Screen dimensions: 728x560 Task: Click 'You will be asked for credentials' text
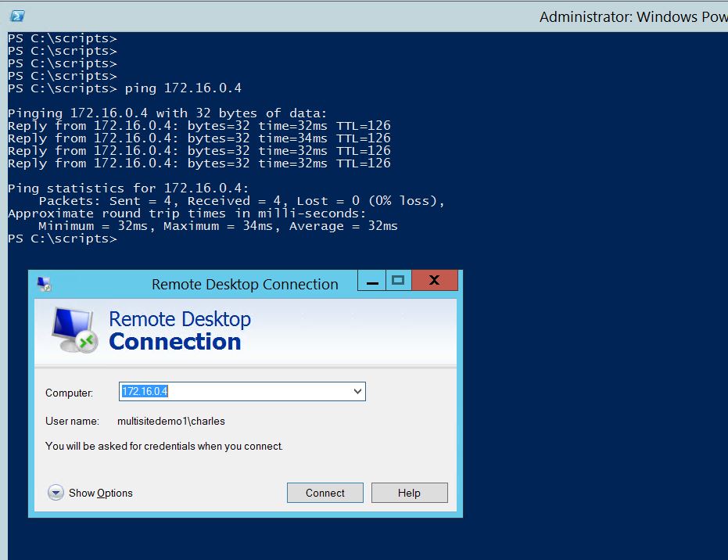coord(164,447)
